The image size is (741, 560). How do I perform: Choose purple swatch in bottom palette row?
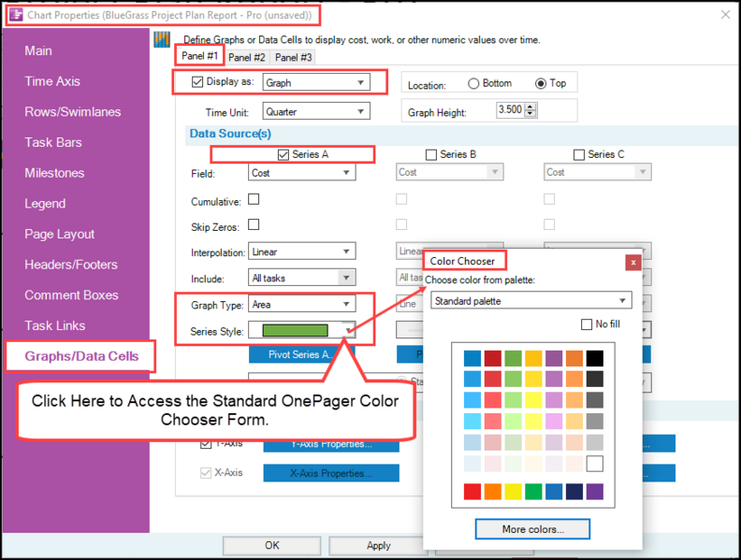pos(594,492)
